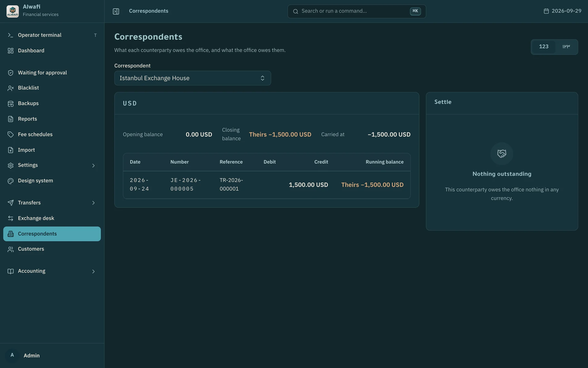The height and width of the screenshot is (368, 588).
Task: Click the Settings gear icon
Action: [x=10, y=165]
